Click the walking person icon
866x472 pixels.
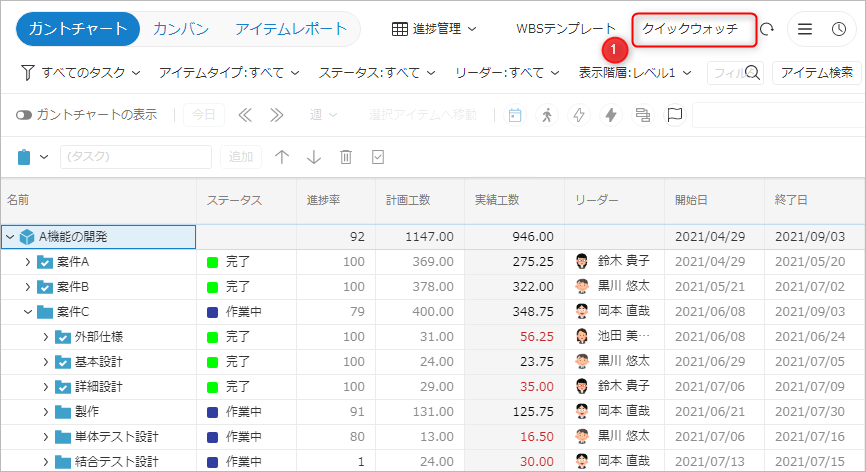tap(546, 115)
